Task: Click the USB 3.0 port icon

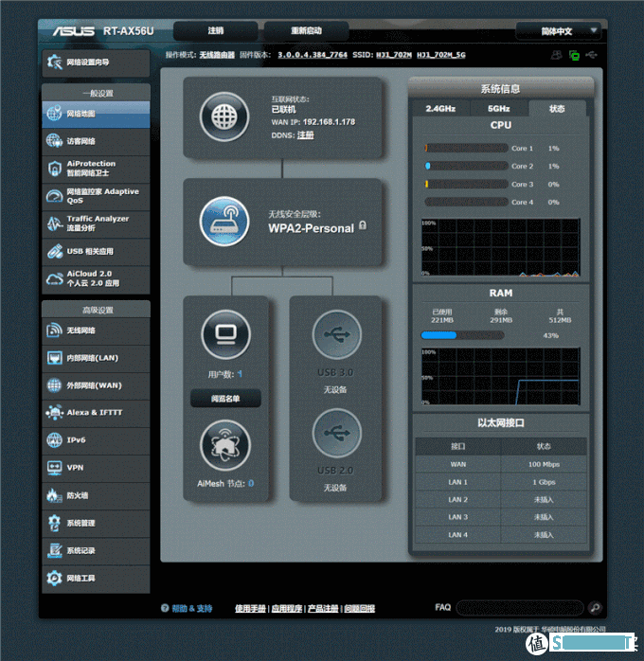Action: 337,334
